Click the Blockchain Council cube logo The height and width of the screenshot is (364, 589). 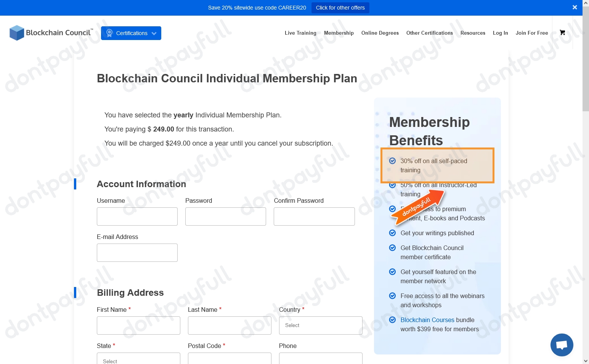point(17,33)
